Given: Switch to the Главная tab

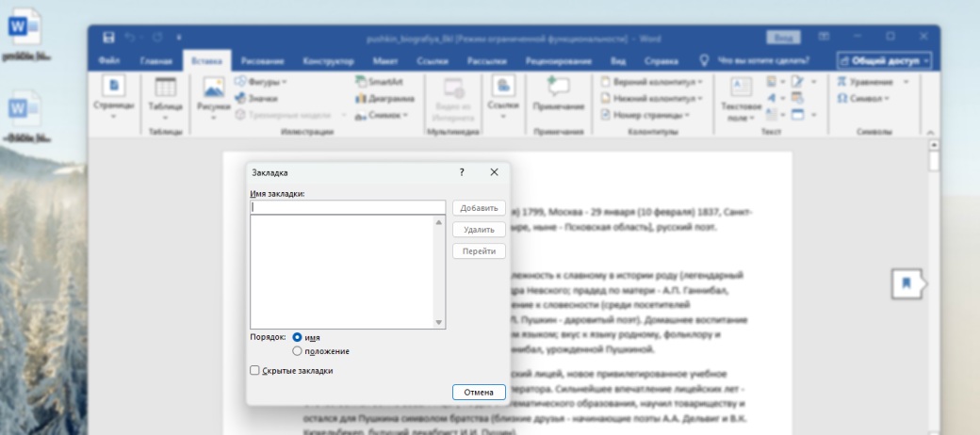Looking at the screenshot, I should point(156,61).
